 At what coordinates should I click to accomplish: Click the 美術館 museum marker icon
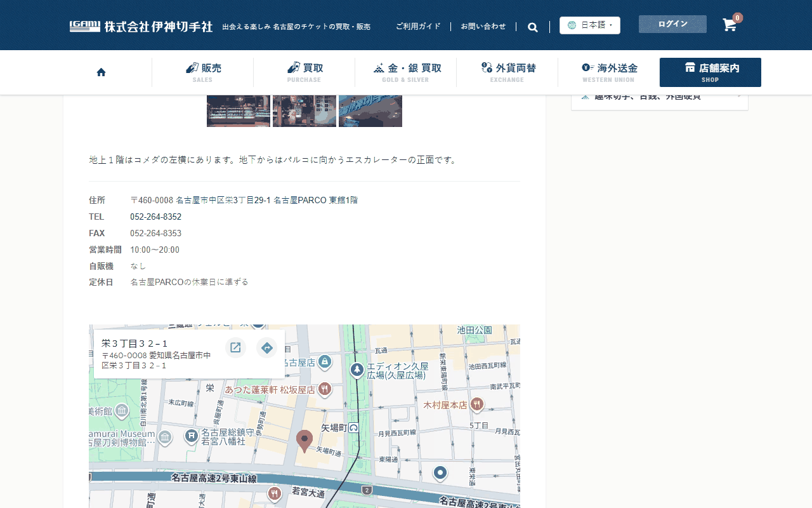pos(122,410)
